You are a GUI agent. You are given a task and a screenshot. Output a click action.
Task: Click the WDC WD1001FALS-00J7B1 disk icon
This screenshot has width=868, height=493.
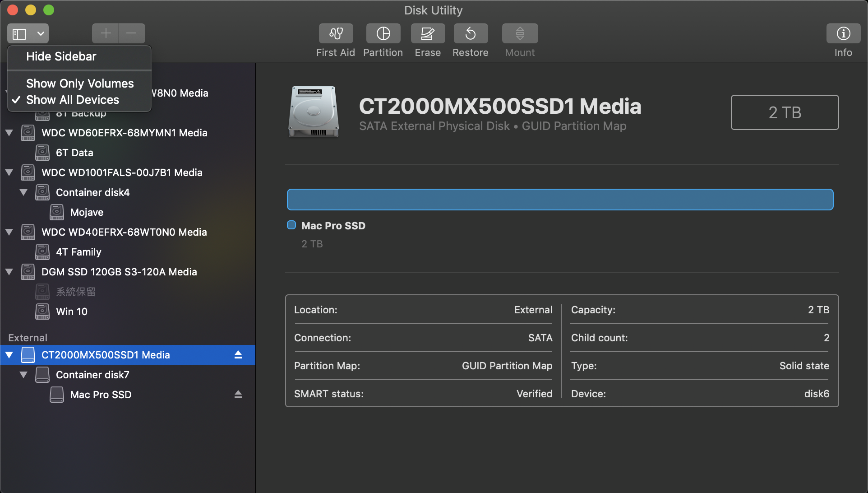(28, 172)
